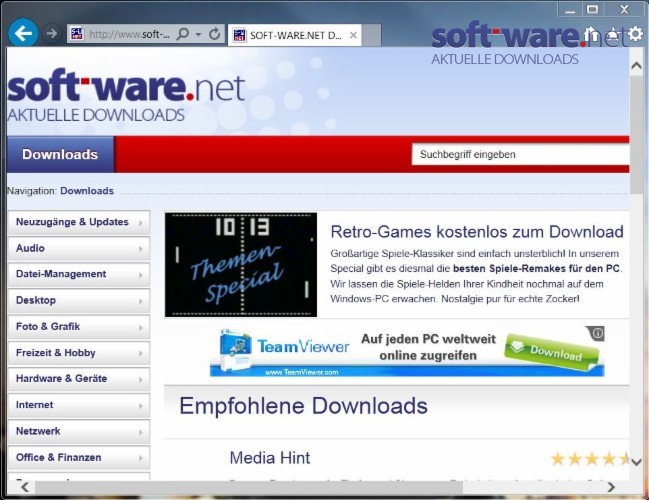Select the SOFT-WARE.NET tab
The width and height of the screenshot is (649, 500).
pos(295,35)
